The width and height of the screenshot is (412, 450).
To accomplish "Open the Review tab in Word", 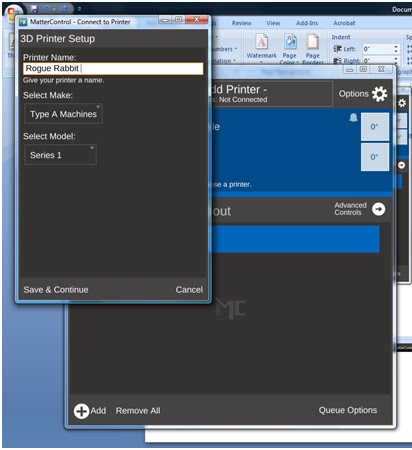I will (241, 23).
